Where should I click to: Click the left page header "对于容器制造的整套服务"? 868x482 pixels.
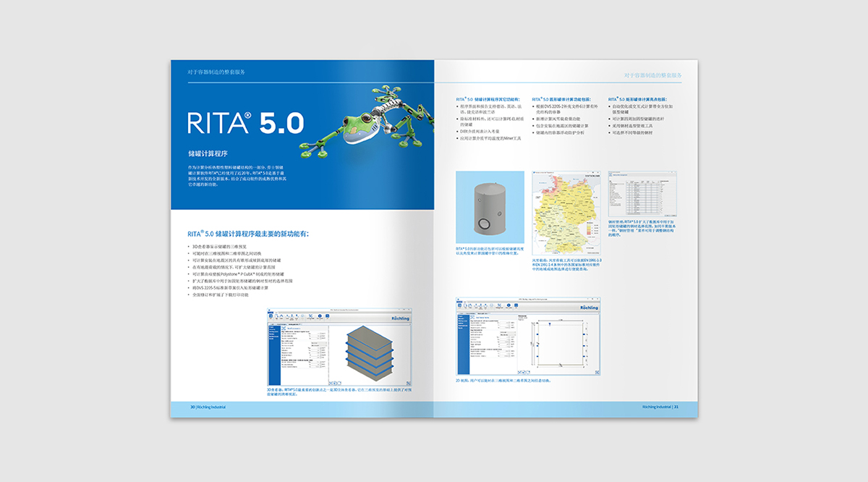pyautogui.click(x=216, y=72)
